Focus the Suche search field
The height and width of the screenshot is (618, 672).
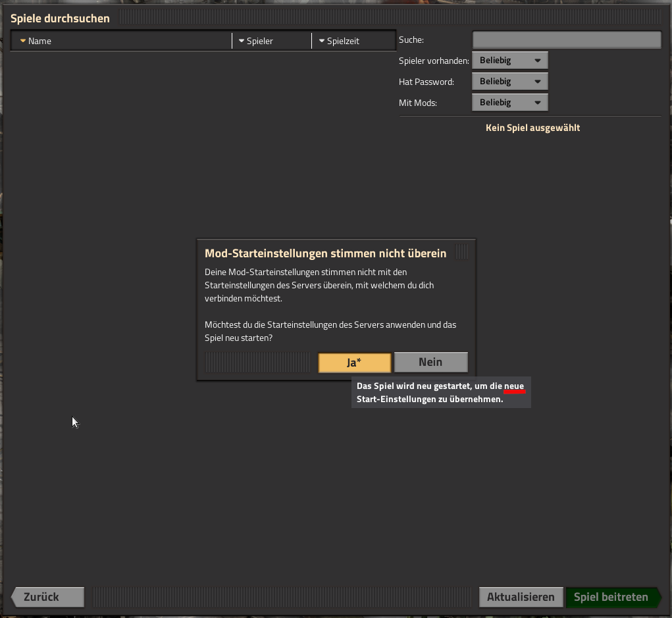point(566,40)
